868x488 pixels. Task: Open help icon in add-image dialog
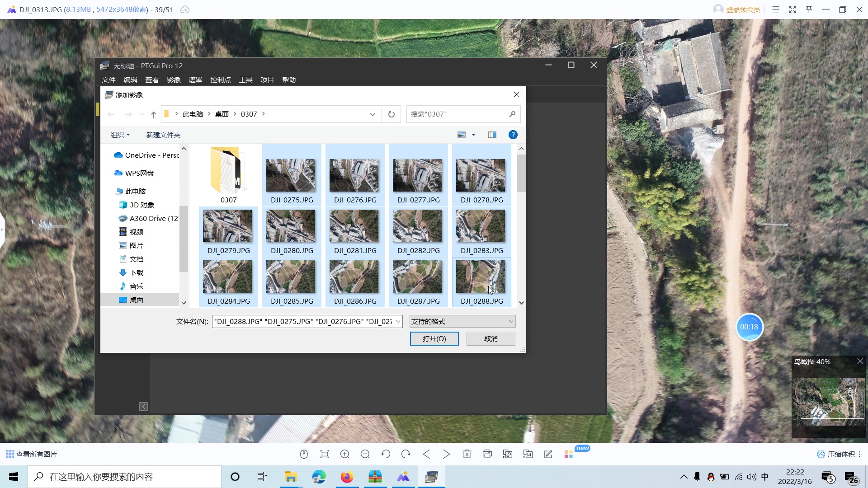[513, 135]
